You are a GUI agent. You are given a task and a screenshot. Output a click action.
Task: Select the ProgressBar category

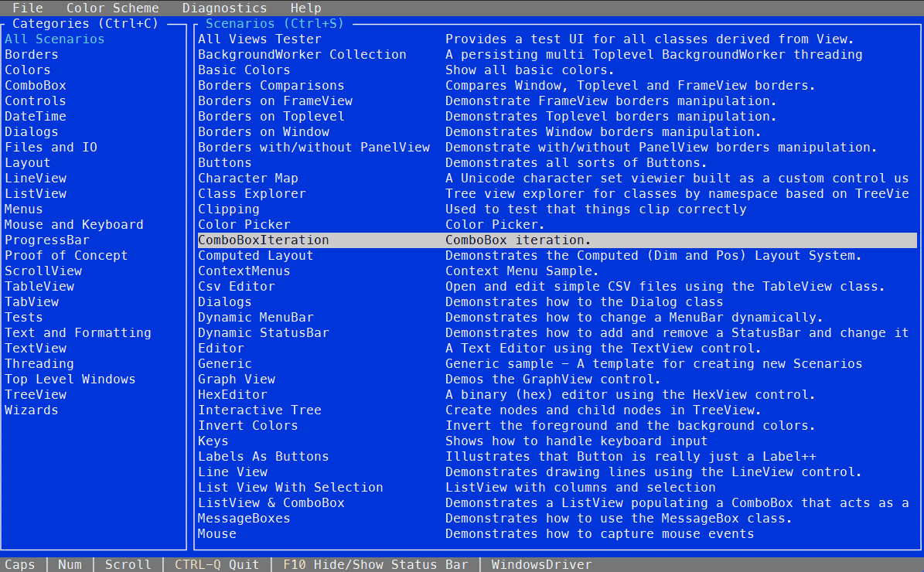[x=46, y=240]
